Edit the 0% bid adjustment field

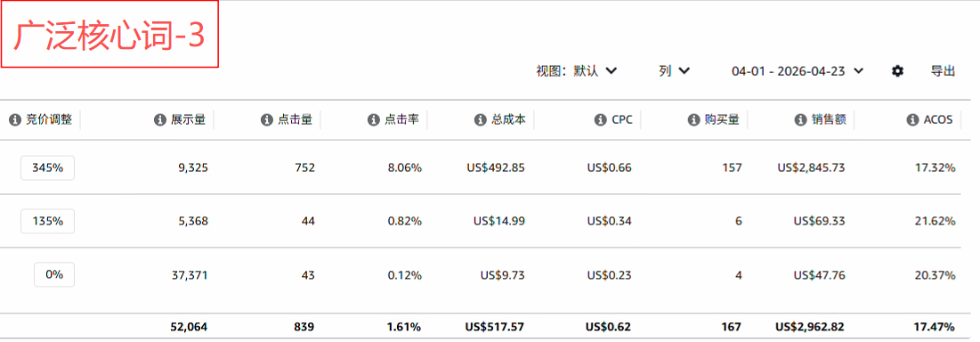pos(54,274)
